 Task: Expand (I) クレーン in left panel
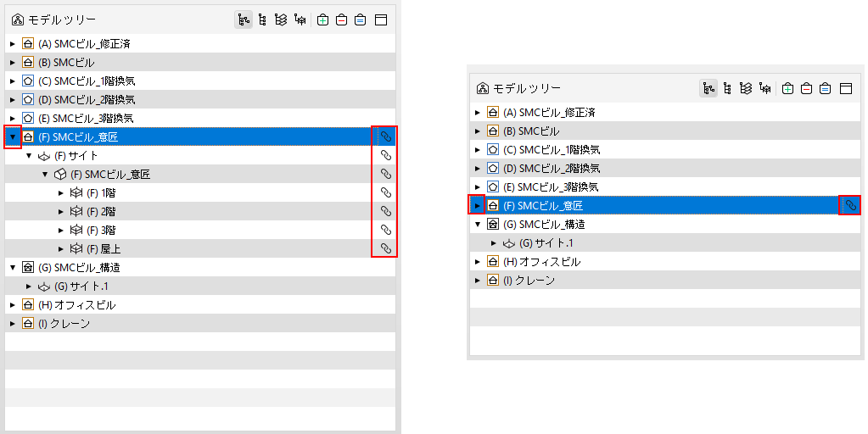point(13,324)
